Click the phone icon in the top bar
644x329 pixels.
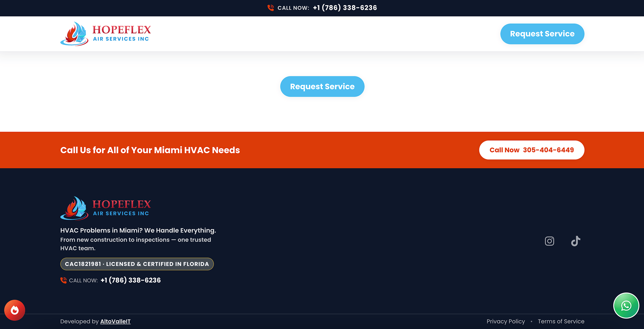[271, 8]
